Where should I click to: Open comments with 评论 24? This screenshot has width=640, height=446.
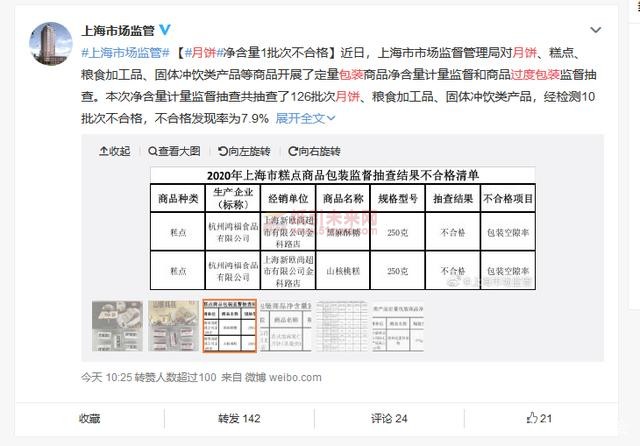pos(388,419)
